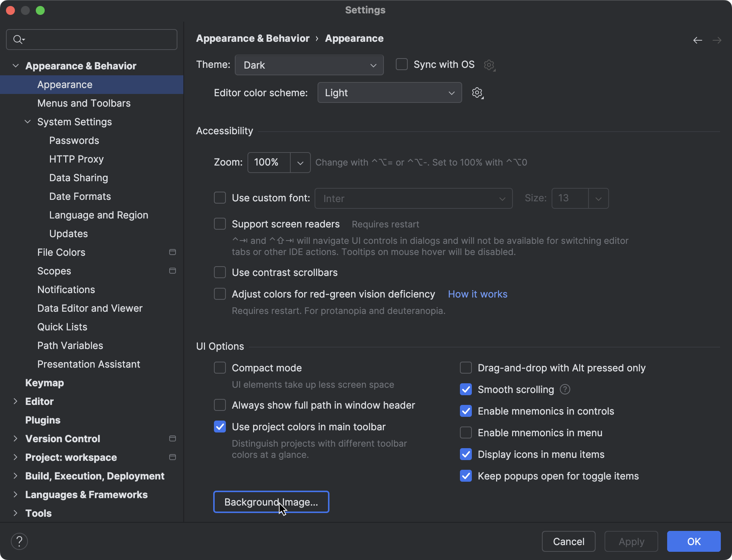Click the back navigation arrow
Viewport: 732px width, 560px height.
click(697, 40)
